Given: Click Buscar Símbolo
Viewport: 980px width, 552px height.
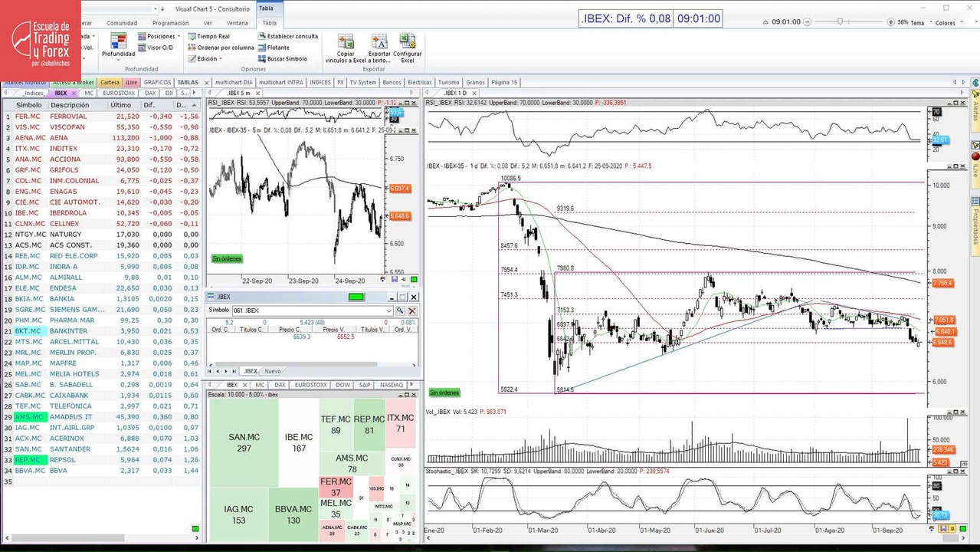Looking at the screenshot, I should (x=282, y=59).
